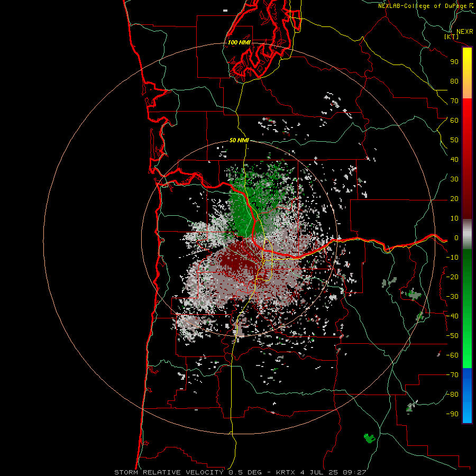Image resolution: width=476 pixels, height=476 pixels.
Task: Click the "50 NMI" range ring label
Action: point(239,140)
